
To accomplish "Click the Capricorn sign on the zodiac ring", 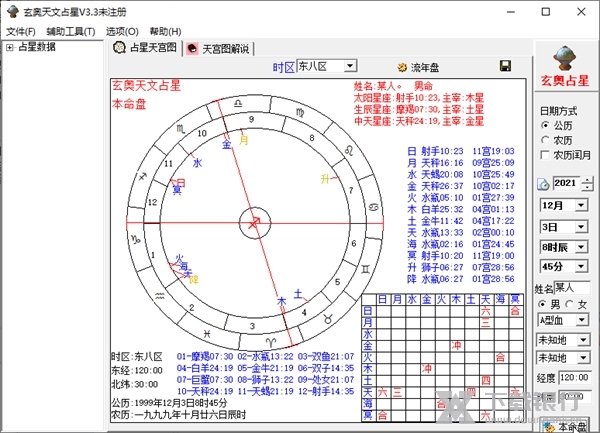I will (136, 239).
